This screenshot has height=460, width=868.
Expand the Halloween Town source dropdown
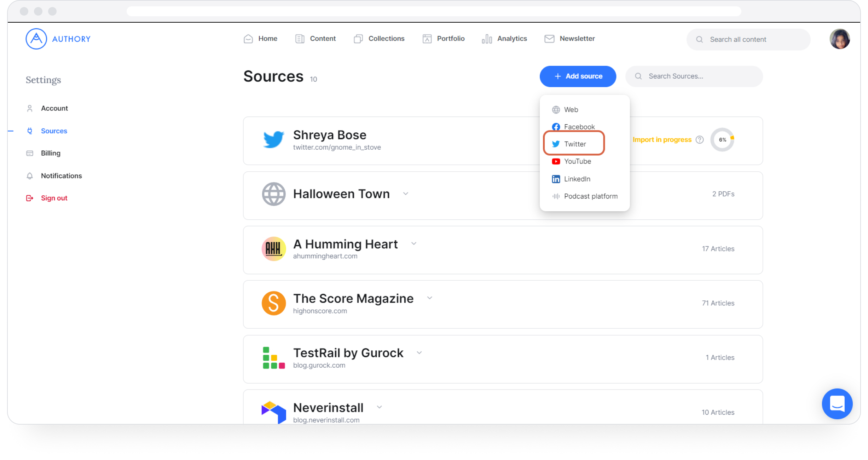point(406,194)
